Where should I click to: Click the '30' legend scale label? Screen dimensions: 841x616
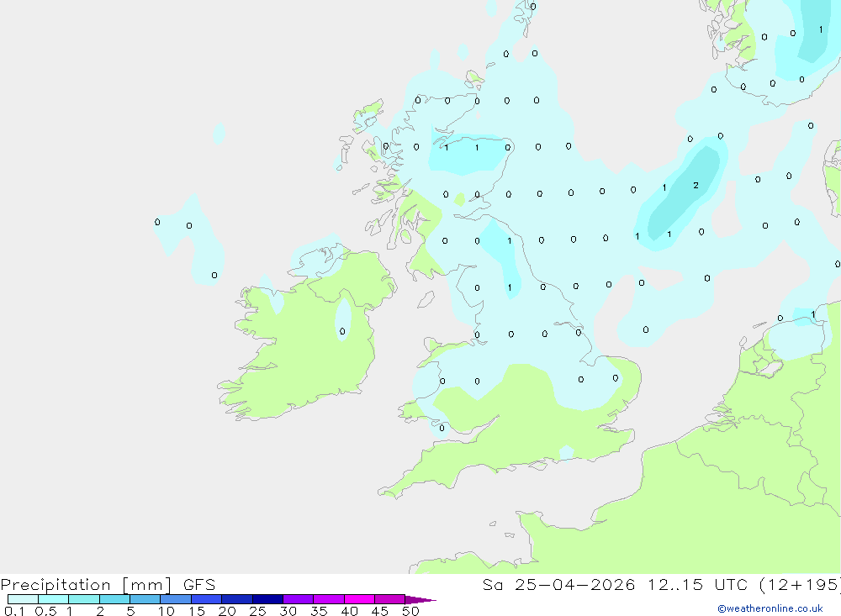[x=288, y=611]
